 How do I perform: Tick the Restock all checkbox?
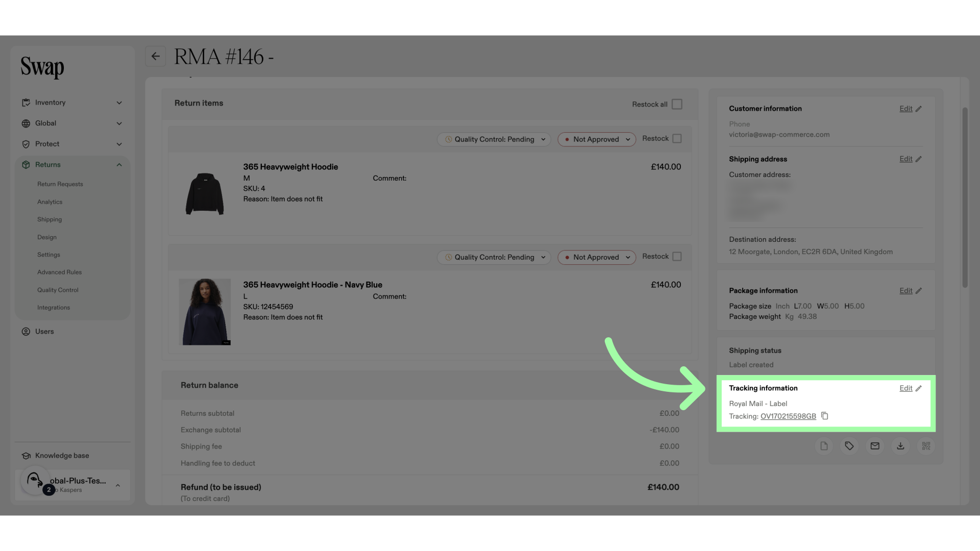click(x=677, y=104)
